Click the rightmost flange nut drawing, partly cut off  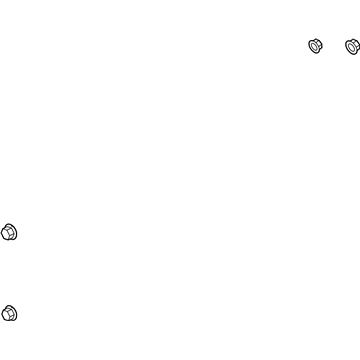coord(353,47)
